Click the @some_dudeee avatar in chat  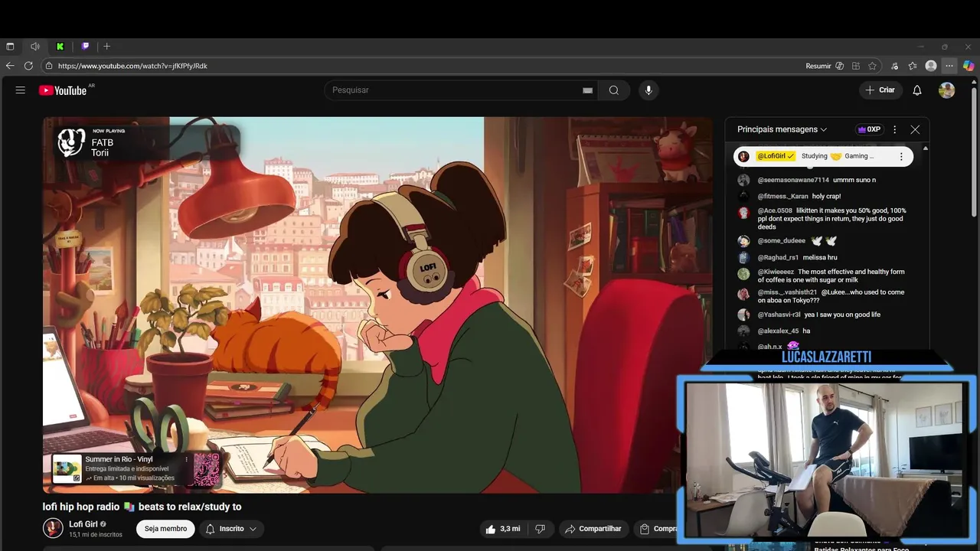[743, 241]
